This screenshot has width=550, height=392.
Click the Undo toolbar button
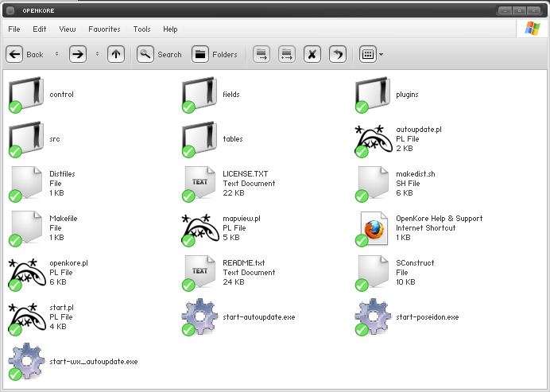pyautogui.click(x=338, y=54)
